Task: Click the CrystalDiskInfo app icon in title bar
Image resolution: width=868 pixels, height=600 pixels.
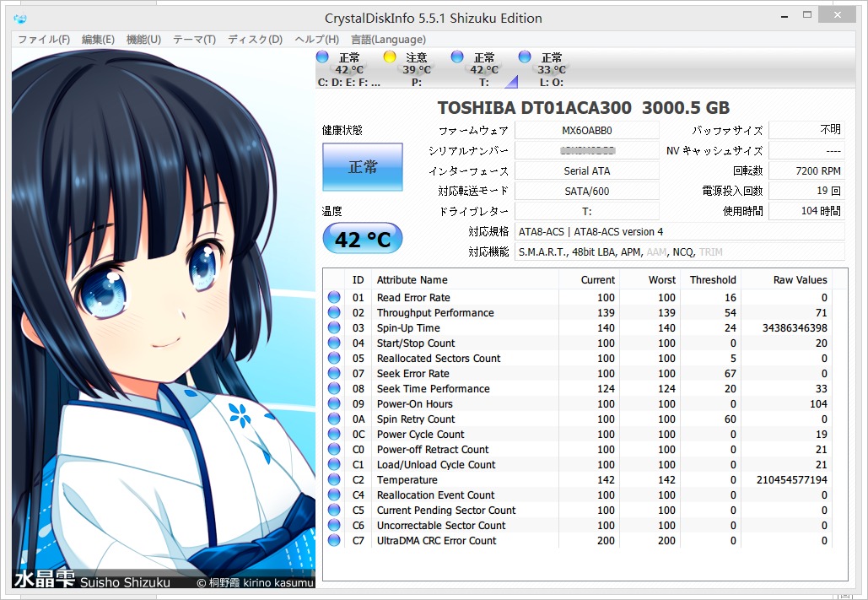Action: 20,19
